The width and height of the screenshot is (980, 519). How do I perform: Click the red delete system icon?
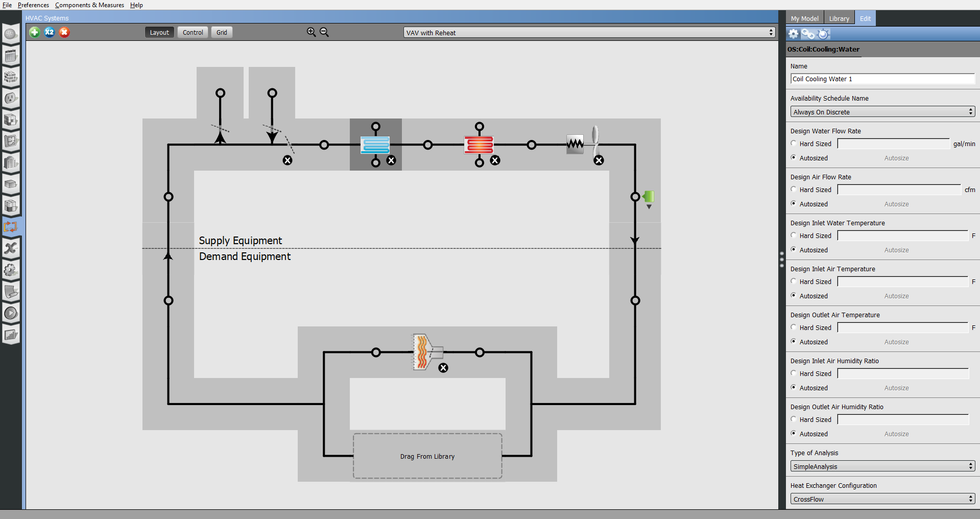pyautogui.click(x=64, y=32)
